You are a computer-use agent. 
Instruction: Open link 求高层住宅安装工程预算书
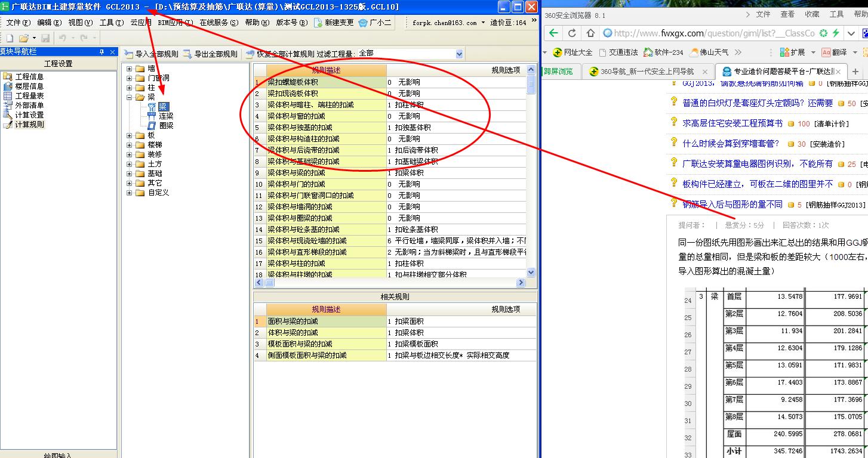[x=732, y=123]
